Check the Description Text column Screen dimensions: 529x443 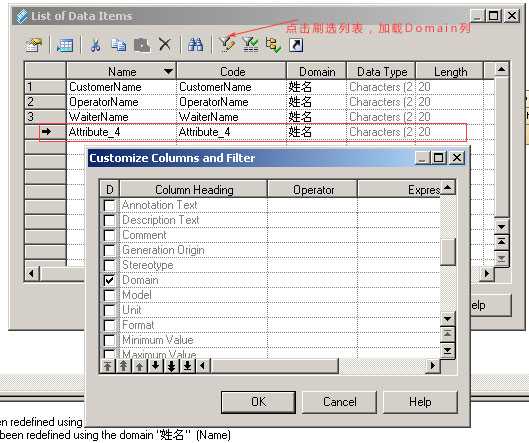(109, 220)
